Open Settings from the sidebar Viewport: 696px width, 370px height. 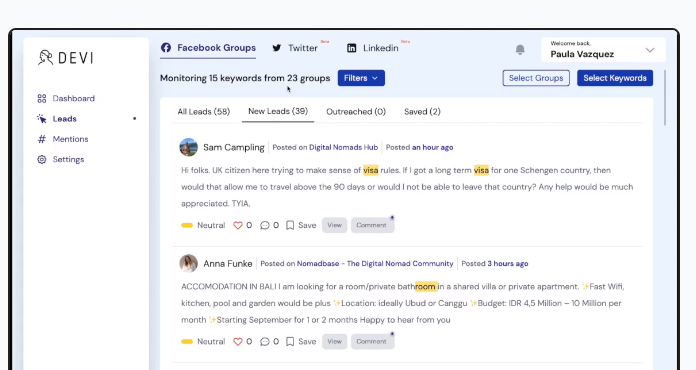pos(61,159)
